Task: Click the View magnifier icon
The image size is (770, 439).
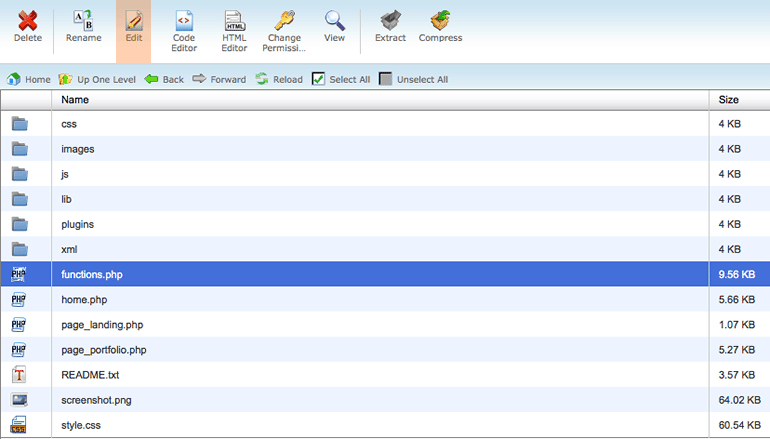Action: click(x=334, y=20)
